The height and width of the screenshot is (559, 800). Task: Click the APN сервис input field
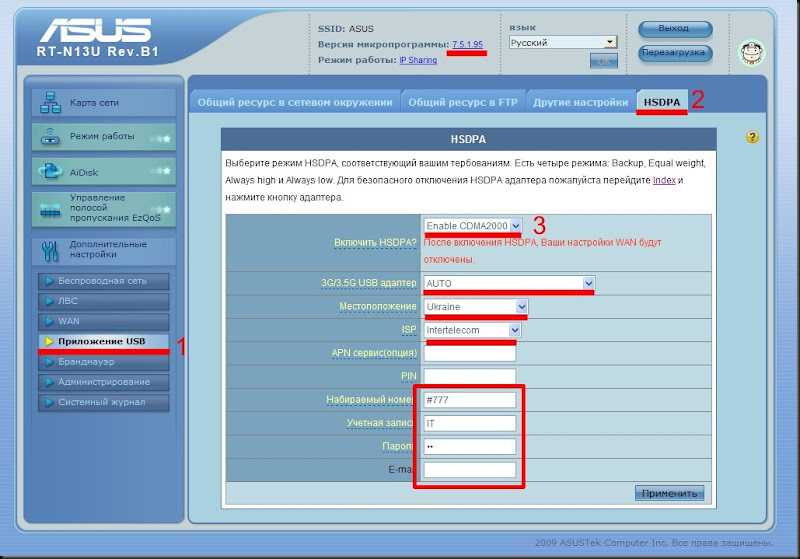click(x=470, y=353)
